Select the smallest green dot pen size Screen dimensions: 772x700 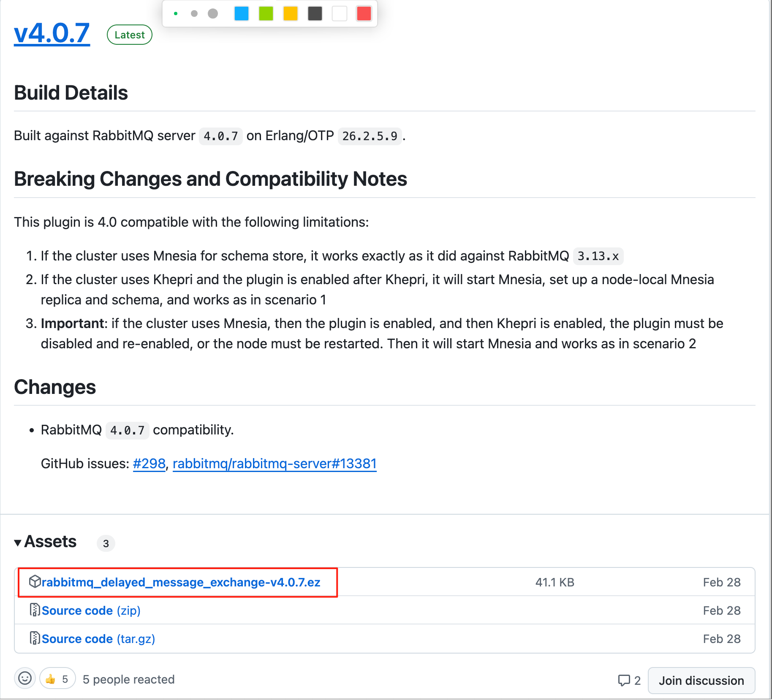pos(176,14)
